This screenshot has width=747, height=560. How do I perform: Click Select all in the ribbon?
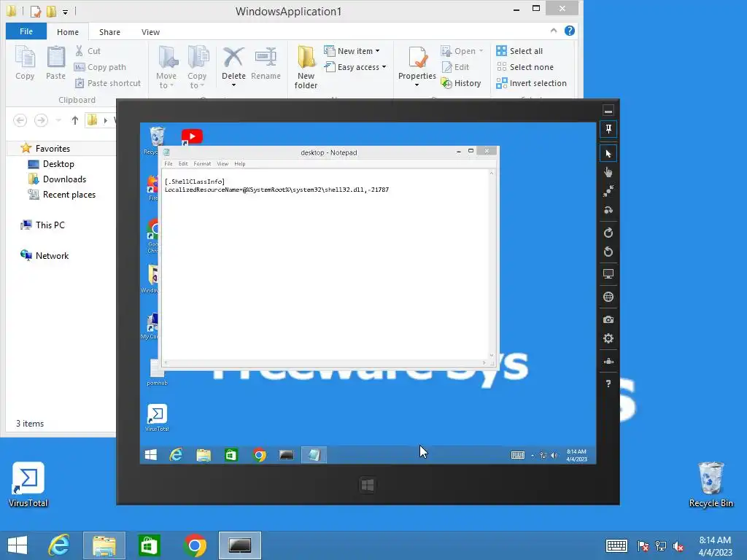pyautogui.click(x=519, y=51)
